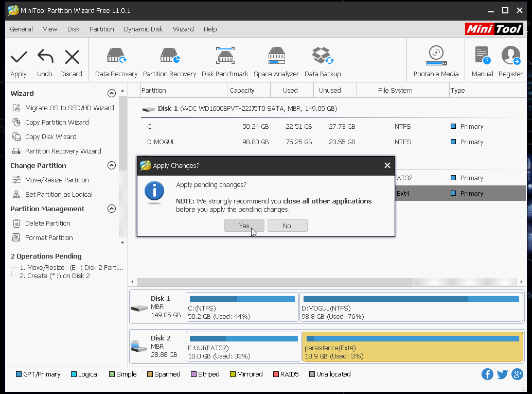
Task: Sort by the Unused column header
Action: pos(335,90)
